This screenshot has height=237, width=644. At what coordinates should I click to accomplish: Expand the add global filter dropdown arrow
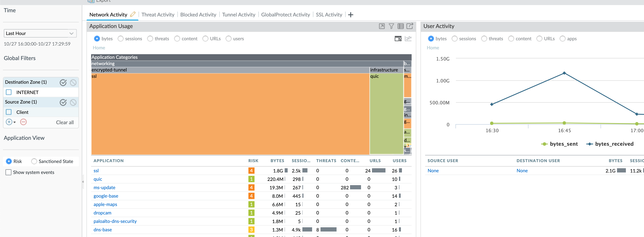tap(15, 122)
